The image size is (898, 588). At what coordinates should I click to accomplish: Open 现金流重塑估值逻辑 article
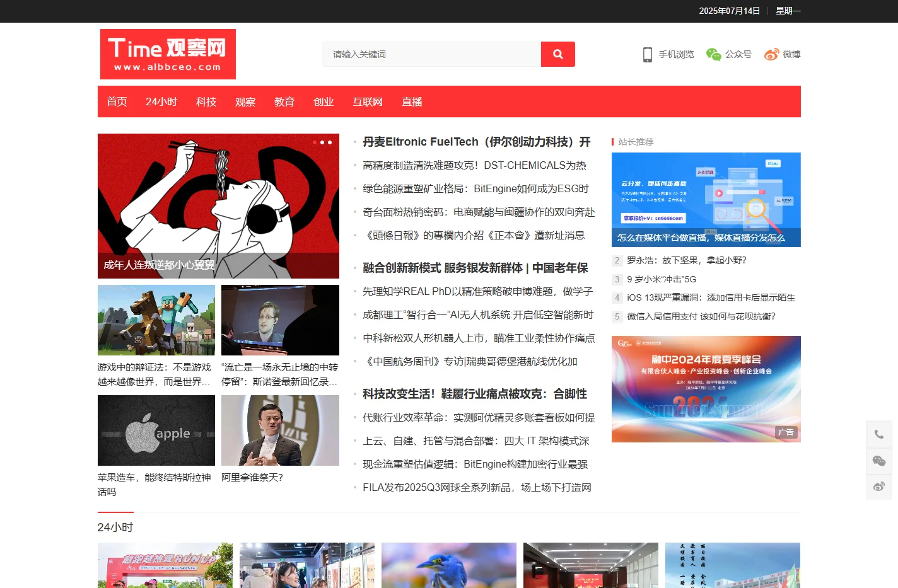tap(475, 464)
